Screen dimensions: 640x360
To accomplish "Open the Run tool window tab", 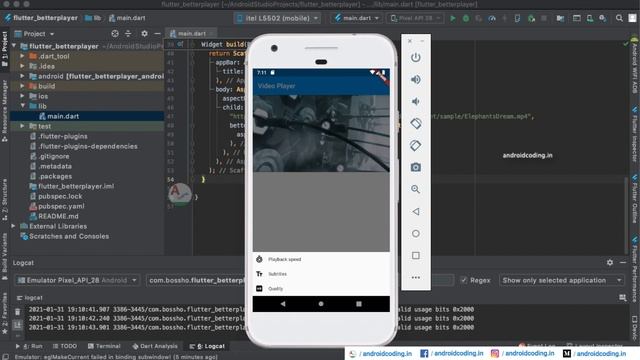I will click(29, 346).
